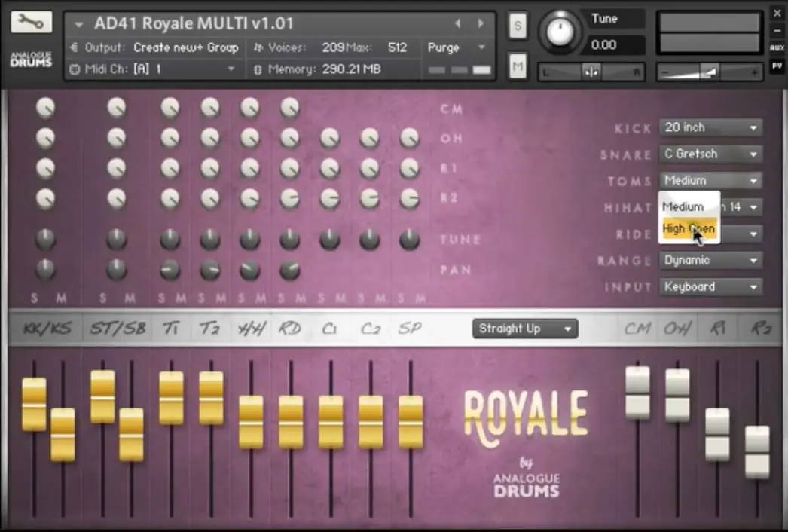This screenshot has width=788, height=532.
Task: Click the KK kick fader handle
Action: coord(34,405)
